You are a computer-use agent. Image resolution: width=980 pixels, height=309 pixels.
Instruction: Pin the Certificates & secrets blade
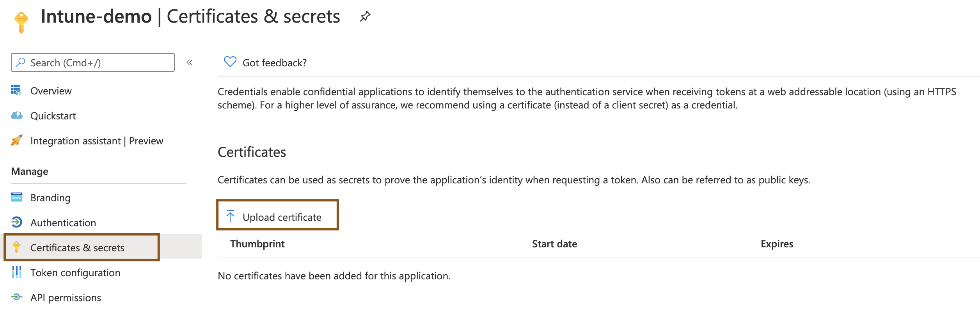(x=365, y=16)
